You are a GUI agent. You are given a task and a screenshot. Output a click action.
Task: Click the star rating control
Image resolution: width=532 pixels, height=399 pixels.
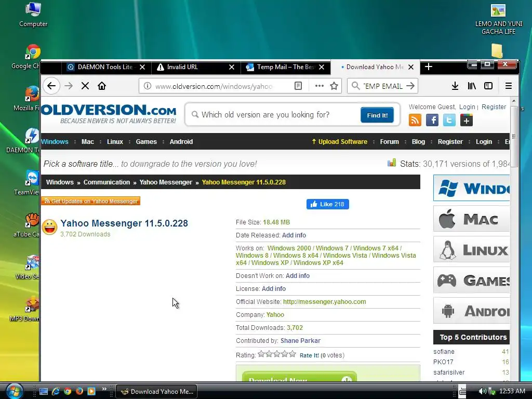(x=277, y=354)
